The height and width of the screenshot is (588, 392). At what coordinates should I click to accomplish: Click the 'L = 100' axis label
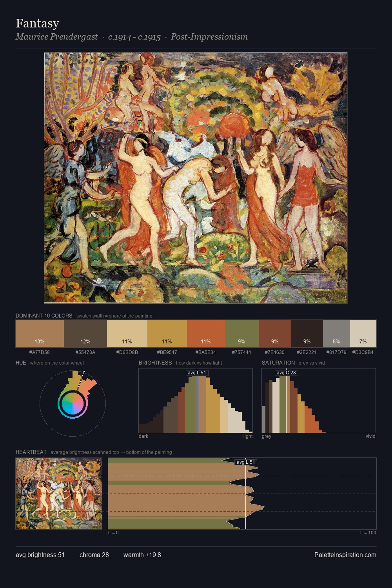(x=368, y=533)
